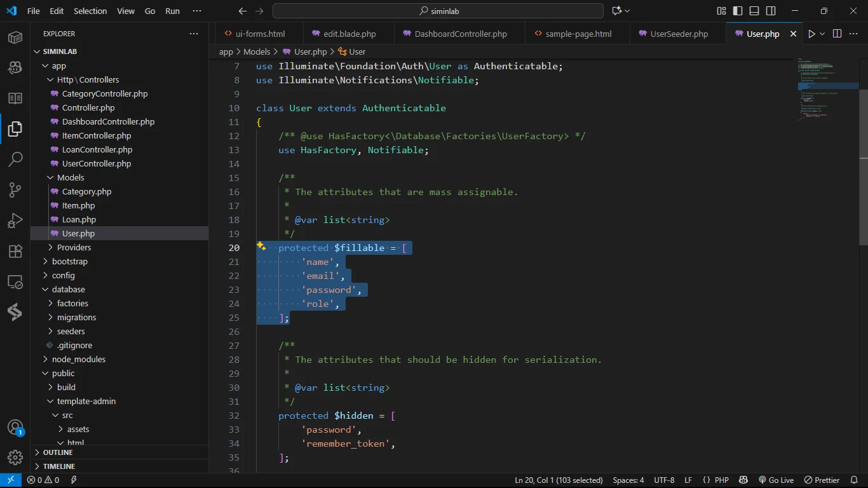Viewport: 868px width, 488px height.
Task: Switch to the DashboardController.php tab
Action: pyautogui.click(x=461, y=34)
